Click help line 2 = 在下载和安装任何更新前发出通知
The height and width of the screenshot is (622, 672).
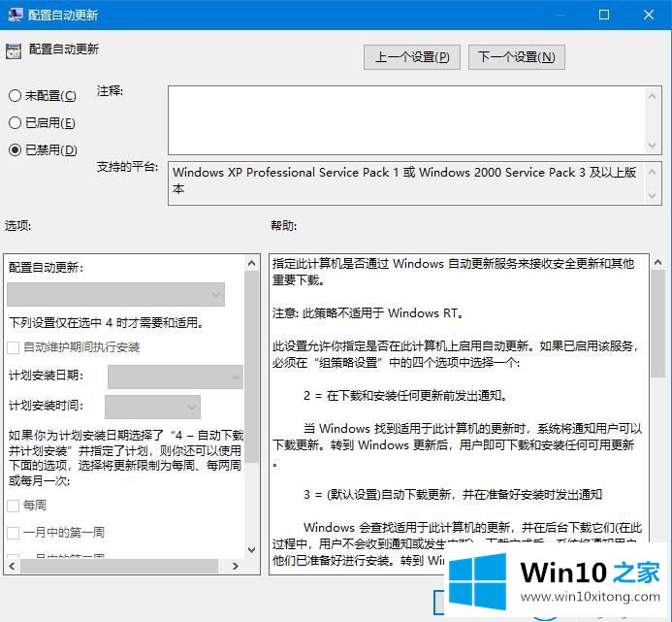(405, 396)
